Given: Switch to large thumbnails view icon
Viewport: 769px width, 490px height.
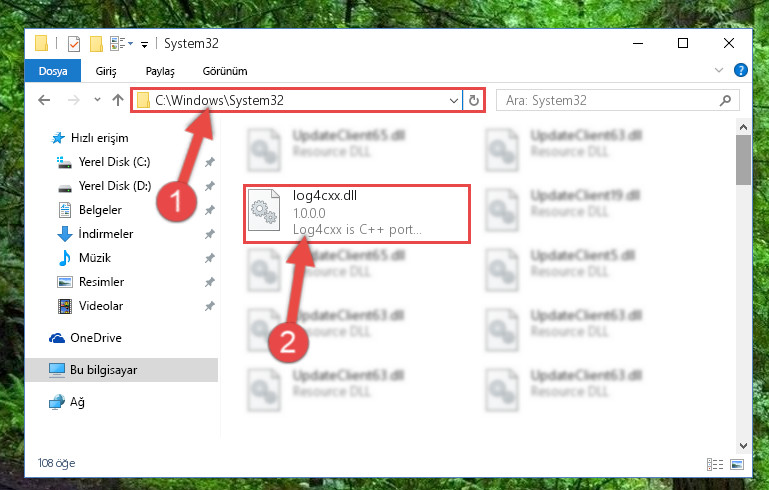Looking at the screenshot, I should click(737, 464).
